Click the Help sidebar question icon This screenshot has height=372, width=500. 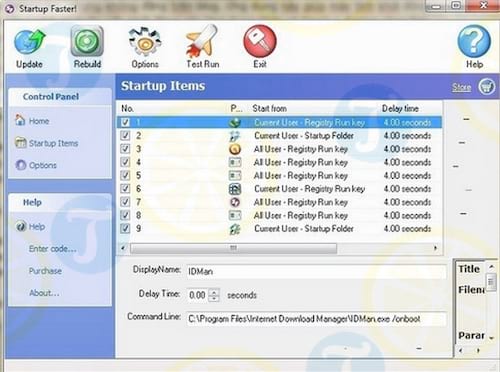pyautogui.click(x=21, y=226)
